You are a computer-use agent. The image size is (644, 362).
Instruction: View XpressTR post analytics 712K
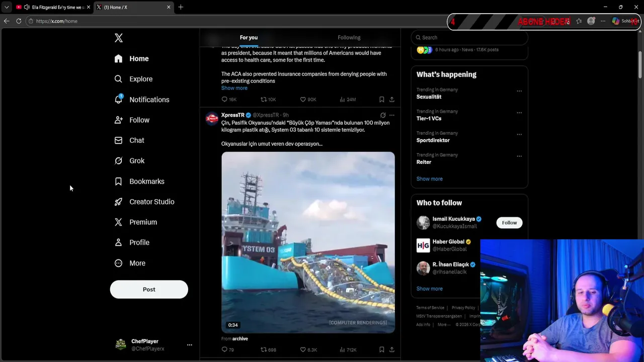click(x=348, y=349)
